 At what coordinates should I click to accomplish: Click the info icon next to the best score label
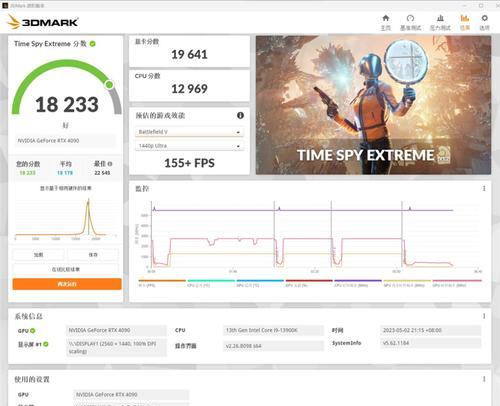110,164
